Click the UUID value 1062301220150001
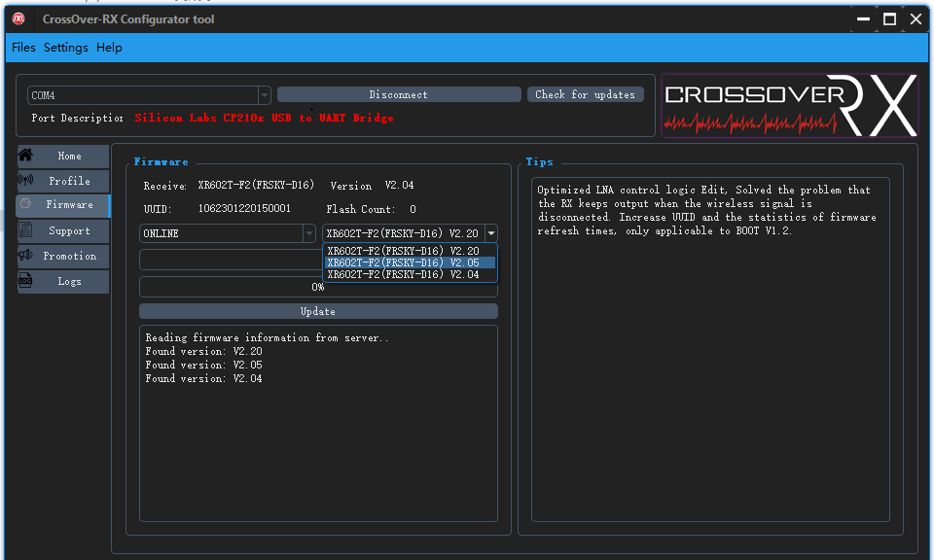The height and width of the screenshot is (560, 934). (x=244, y=208)
